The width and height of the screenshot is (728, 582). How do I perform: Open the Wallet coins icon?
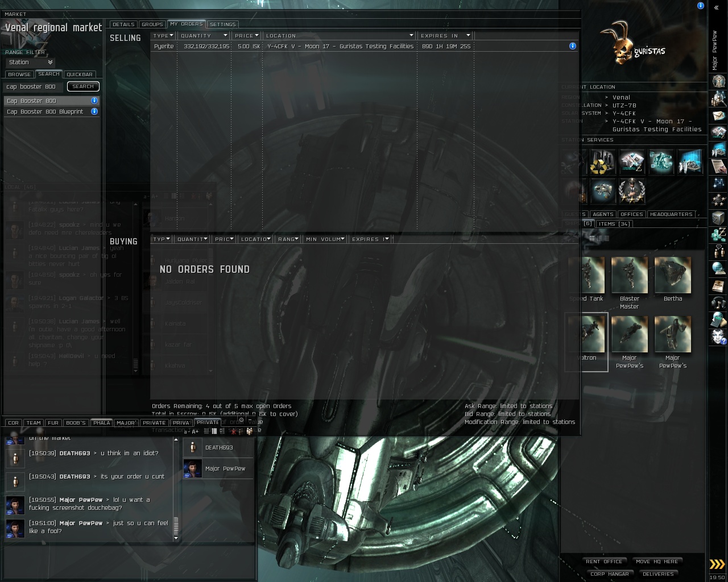[x=718, y=234]
